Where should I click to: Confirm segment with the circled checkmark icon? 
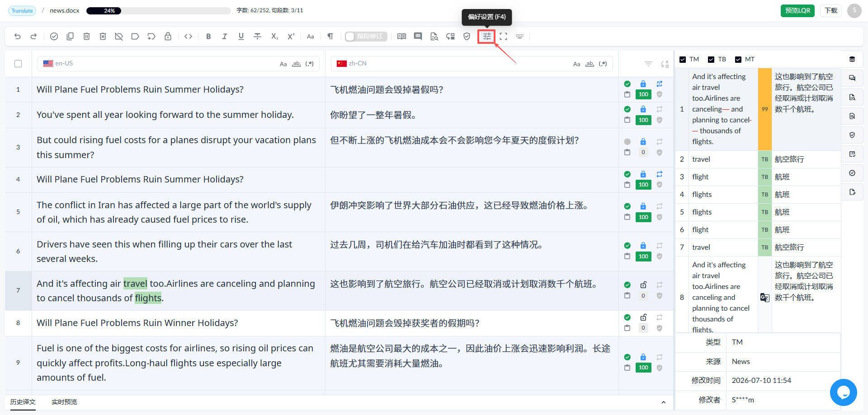(54, 37)
